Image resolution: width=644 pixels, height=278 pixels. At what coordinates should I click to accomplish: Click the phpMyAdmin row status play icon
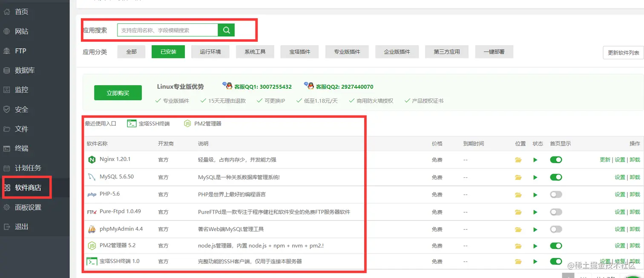(535, 229)
